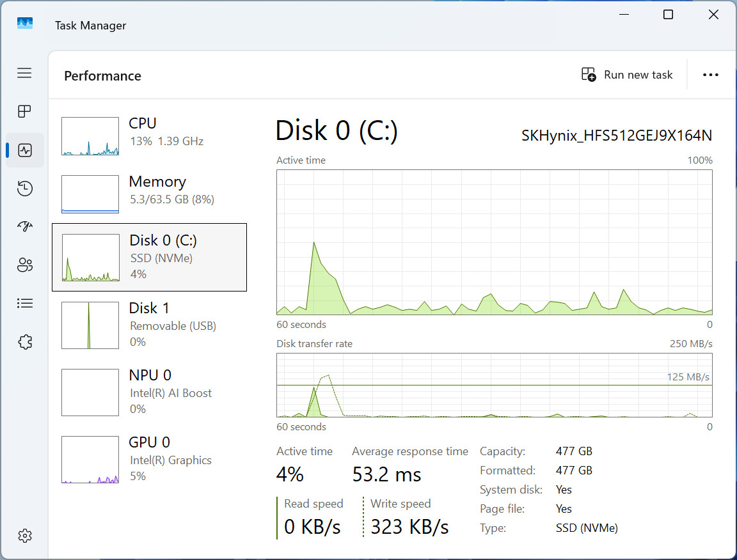This screenshot has height=560, width=737.
Task: Click the Average response time label
Action: point(410,451)
